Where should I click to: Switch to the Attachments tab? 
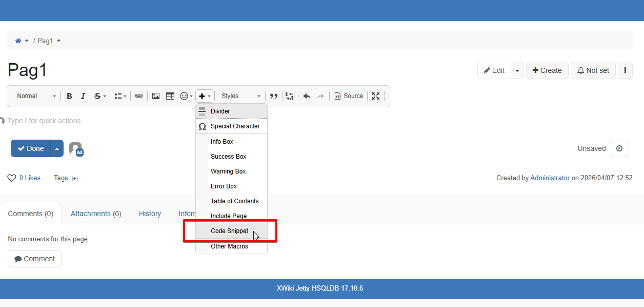coord(96,214)
